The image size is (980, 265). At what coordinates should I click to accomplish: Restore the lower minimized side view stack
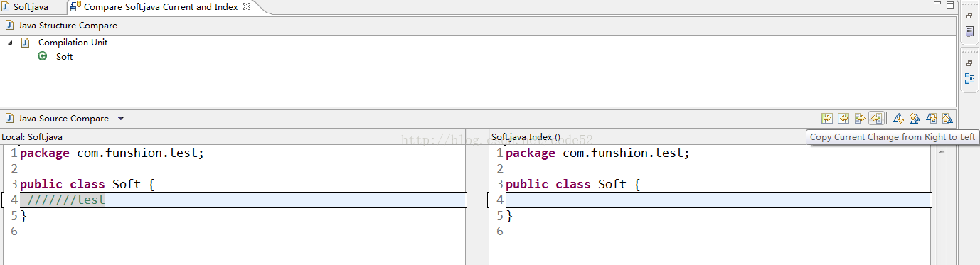(969, 63)
